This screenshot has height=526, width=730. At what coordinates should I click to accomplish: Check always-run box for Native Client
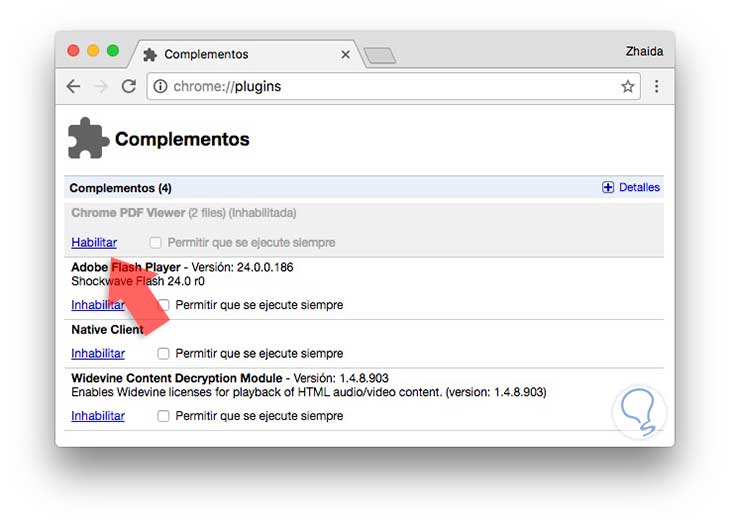pyautogui.click(x=163, y=353)
